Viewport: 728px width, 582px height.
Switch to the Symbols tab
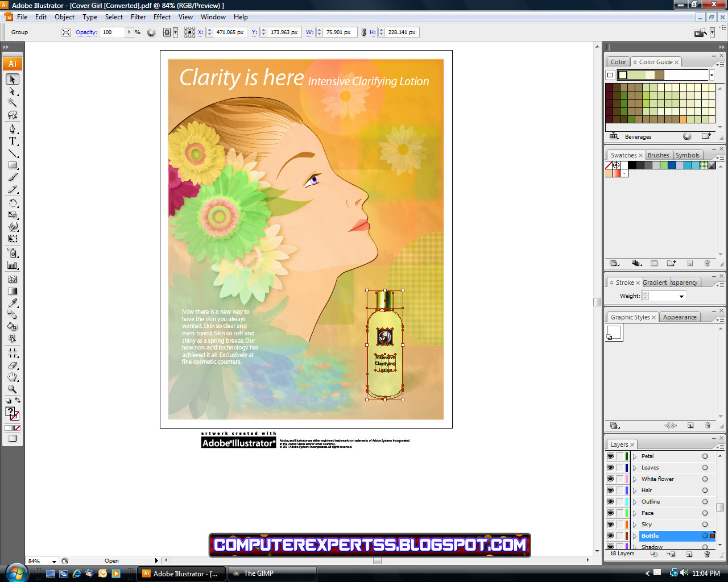[x=688, y=155]
